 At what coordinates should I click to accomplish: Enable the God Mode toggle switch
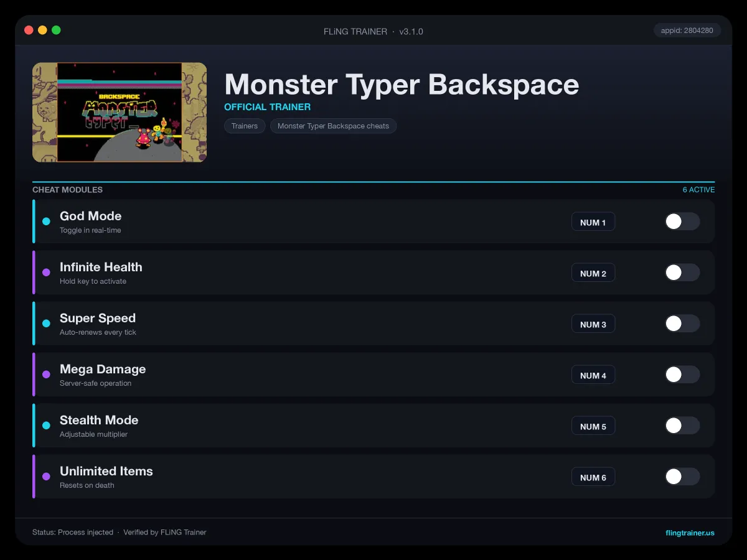[x=682, y=222]
